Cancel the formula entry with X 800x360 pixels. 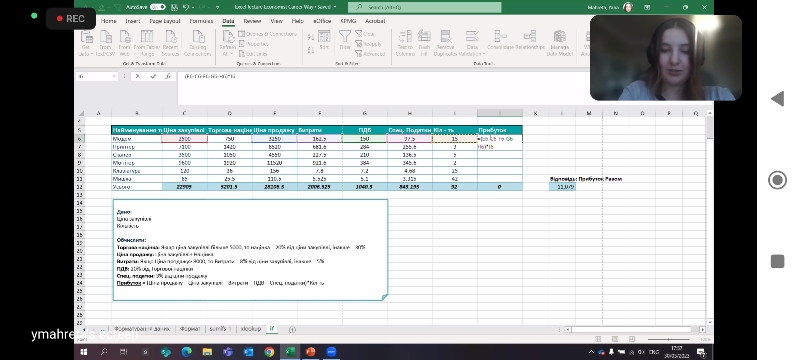(137, 76)
